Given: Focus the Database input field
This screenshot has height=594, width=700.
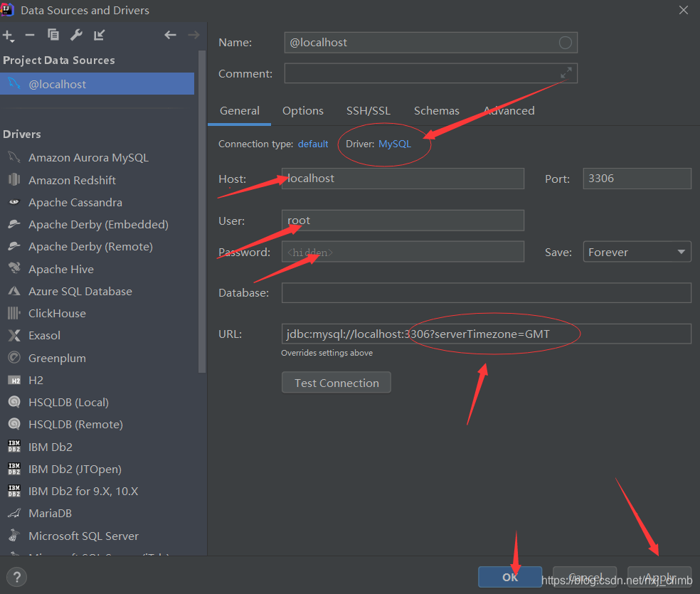Looking at the screenshot, I should tap(487, 293).
